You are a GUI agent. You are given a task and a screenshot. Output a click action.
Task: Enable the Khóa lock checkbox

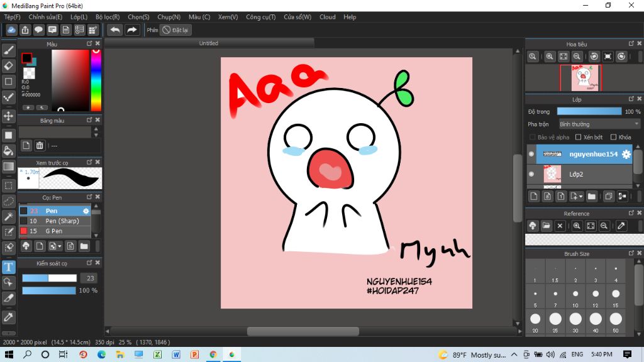[614, 137]
